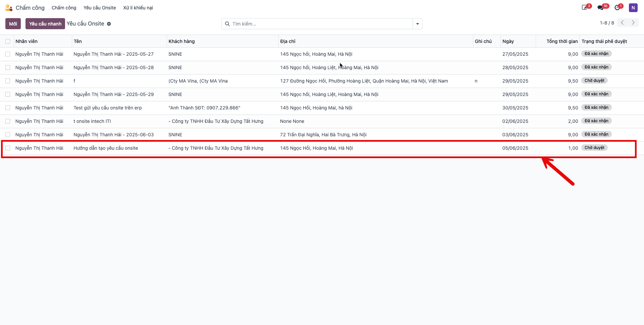Viewport: 644px width, 325px height.
Task: Tick checkbox for Hướng dẫn tạo yêu cầu onsite row
Action: point(8,148)
